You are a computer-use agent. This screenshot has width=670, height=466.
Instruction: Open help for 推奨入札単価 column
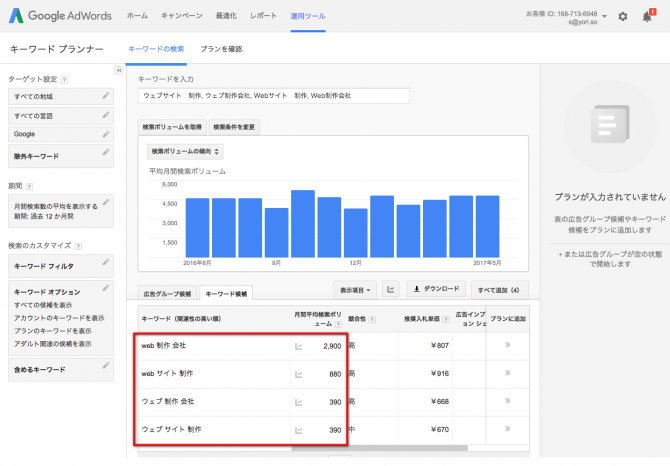click(446, 319)
